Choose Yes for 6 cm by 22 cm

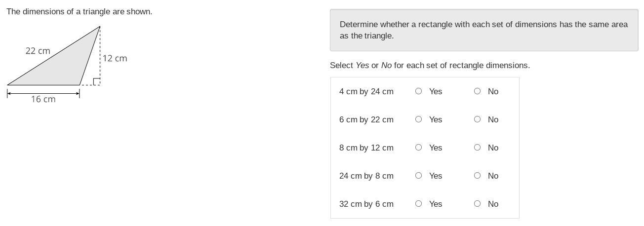[418, 119]
